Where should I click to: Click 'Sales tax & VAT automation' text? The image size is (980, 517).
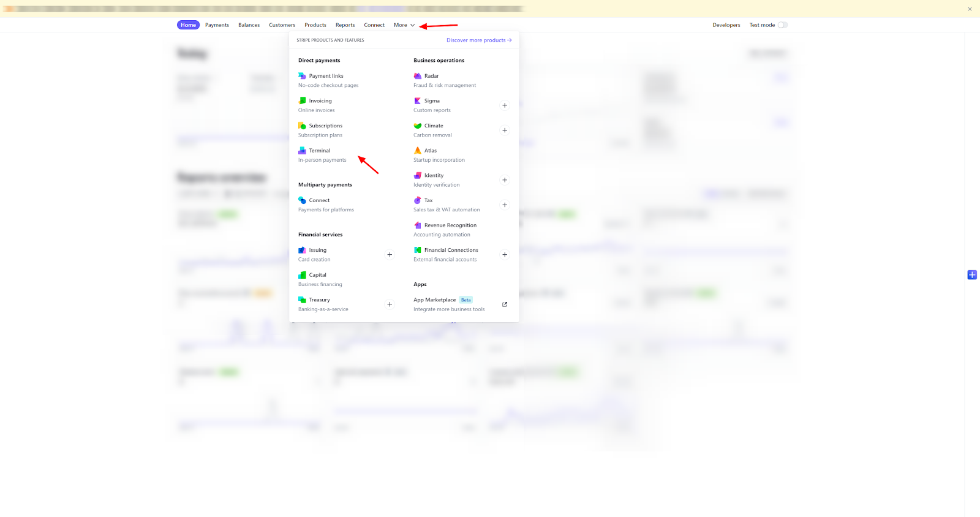click(447, 210)
